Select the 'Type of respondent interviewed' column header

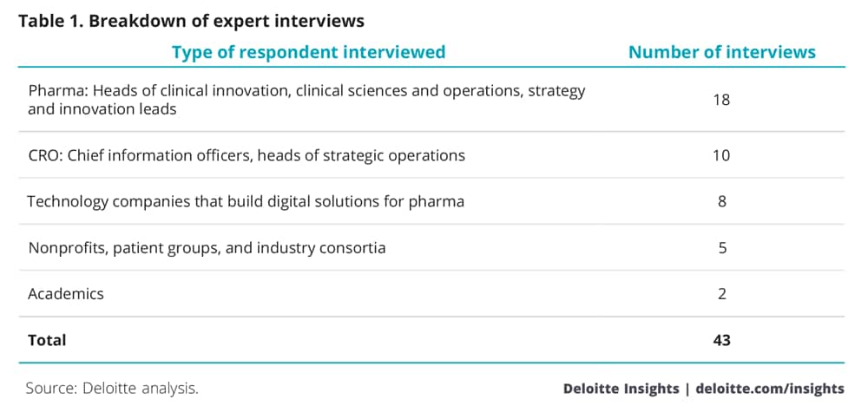tap(308, 52)
